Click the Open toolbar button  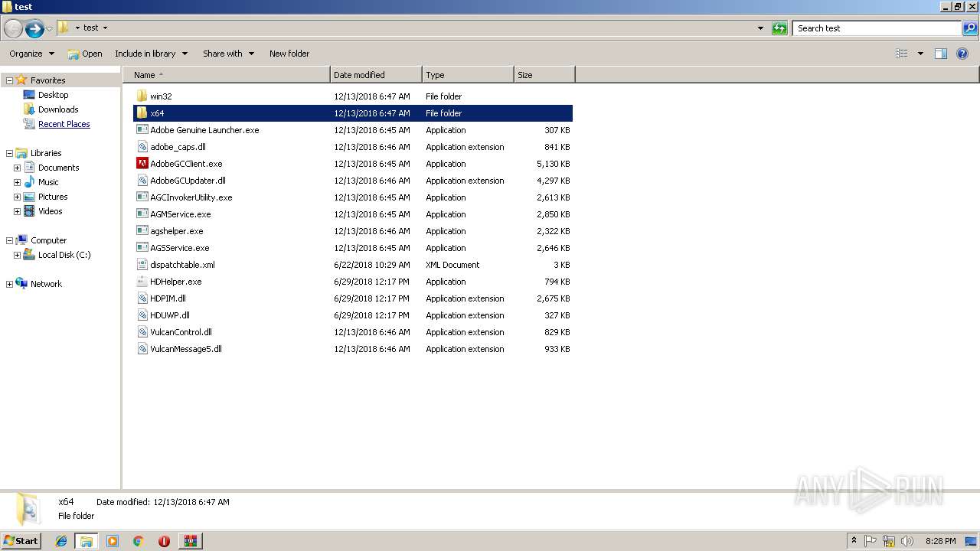[x=85, y=54]
